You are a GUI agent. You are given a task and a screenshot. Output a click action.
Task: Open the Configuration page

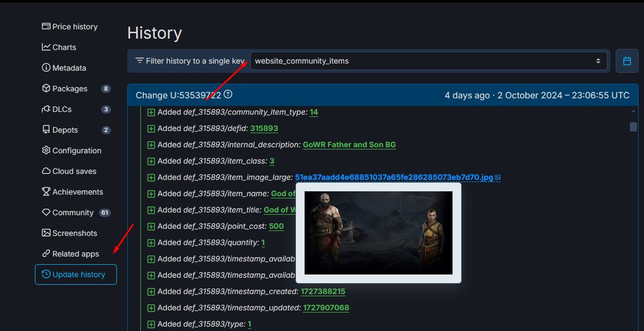pos(71,151)
